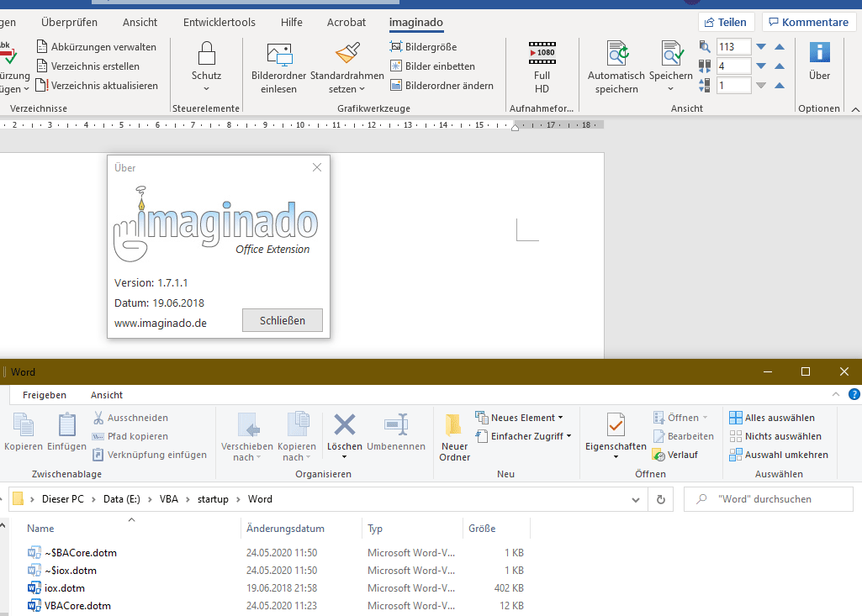This screenshot has height=616, width=862.
Task: Click the Teilen button
Action: 727,22
